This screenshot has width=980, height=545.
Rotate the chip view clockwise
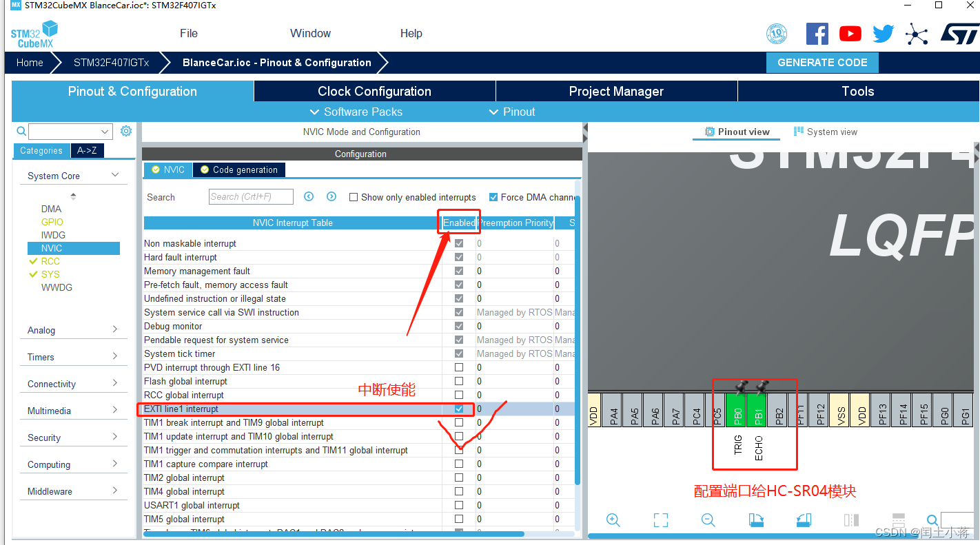pos(756,520)
